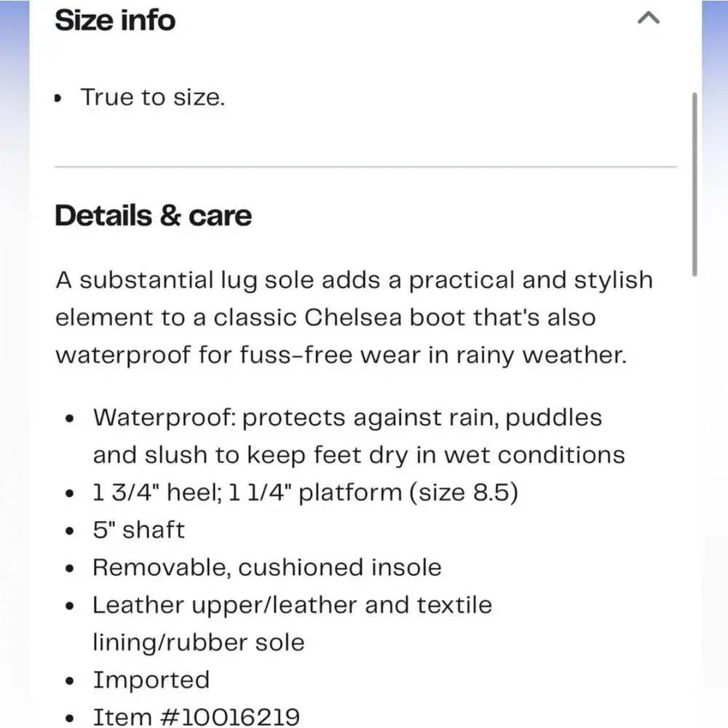728x728 pixels.
Task: Click the bullet dot beside Imported
Action: click(x=70, y=681)
